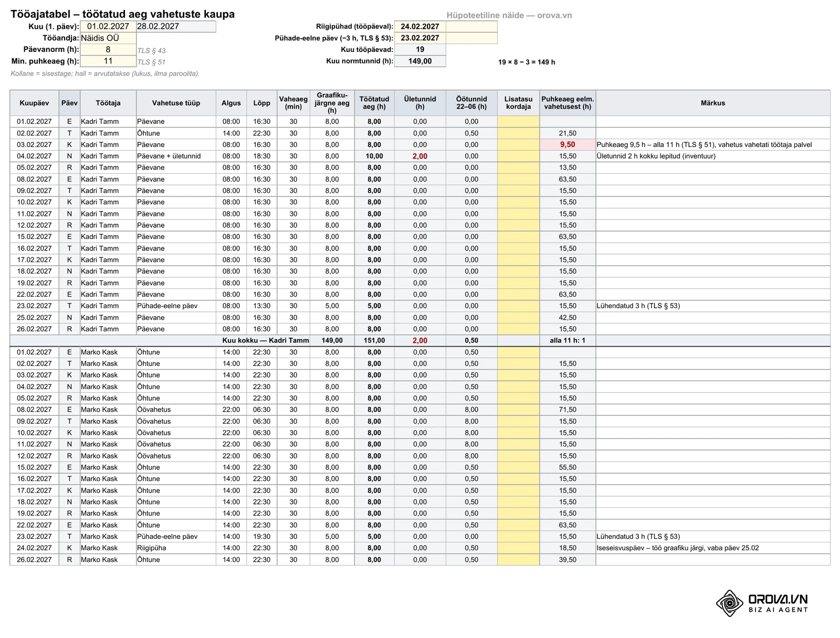Select the empty second Riigipühad yellow cell
This screenshot has width=840, height=638.
(x=471, y=26)
